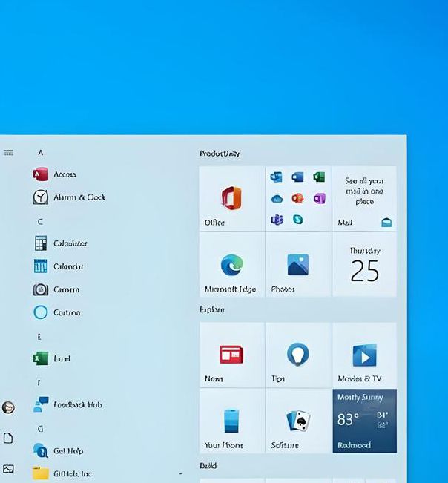Open the Calendar app icon
448x483 pixels.
pyautogui.click(x=41, y=266)
